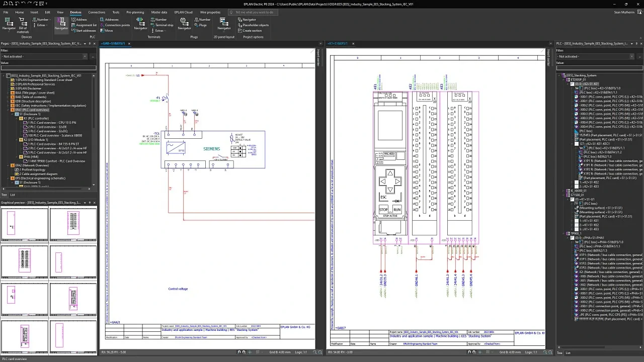The width and height of the screenshot is (644, 362).
Task: Click PLC Assignment list icon
Action: pyautogui.click(x=84, y=25)
